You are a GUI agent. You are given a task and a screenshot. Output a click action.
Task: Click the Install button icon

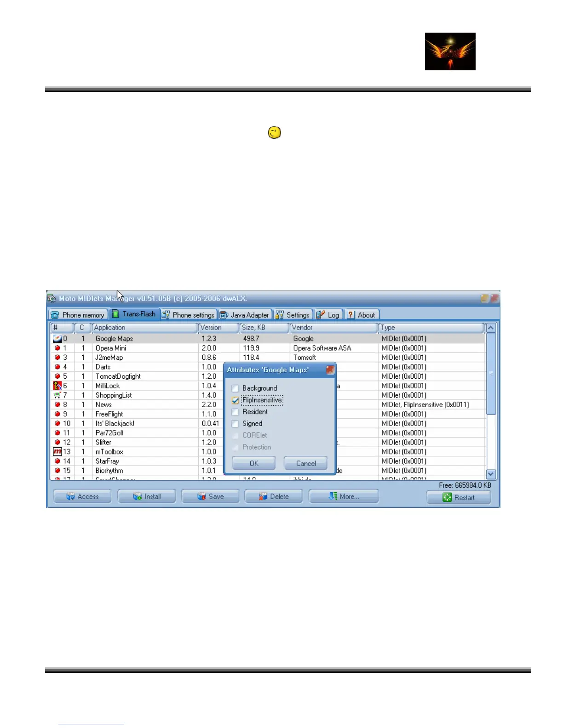[137, 496]
